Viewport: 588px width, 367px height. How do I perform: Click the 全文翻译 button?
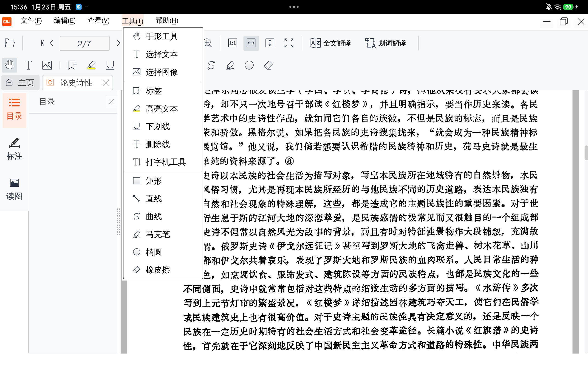[330, 43]
